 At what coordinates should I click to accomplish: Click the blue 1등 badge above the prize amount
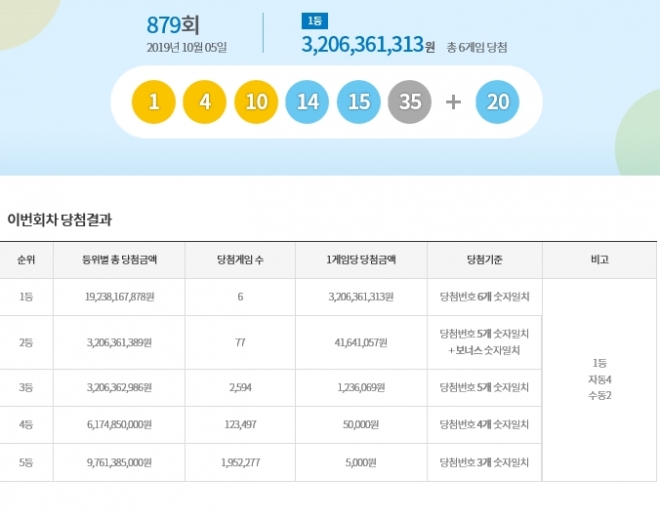click(313, 20)
